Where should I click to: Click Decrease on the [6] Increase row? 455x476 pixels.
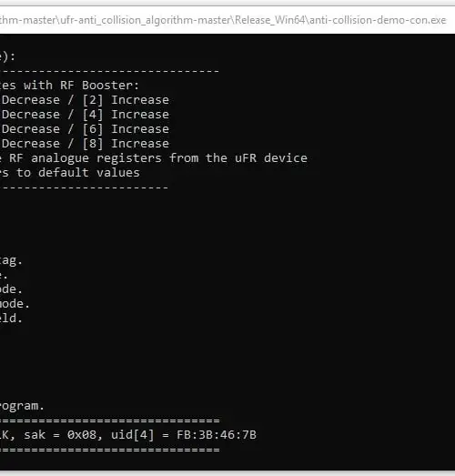31,129
